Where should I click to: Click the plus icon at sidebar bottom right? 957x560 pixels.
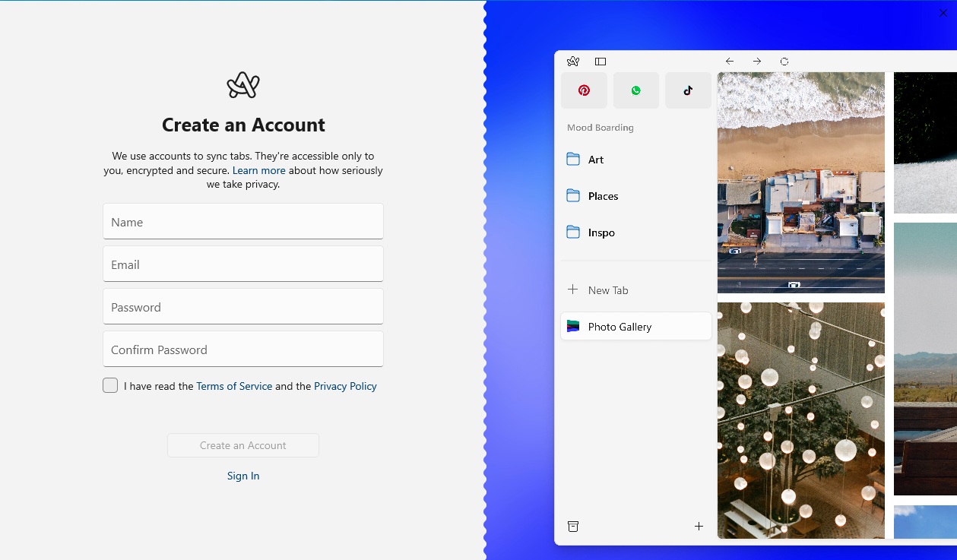coord(699,527)
